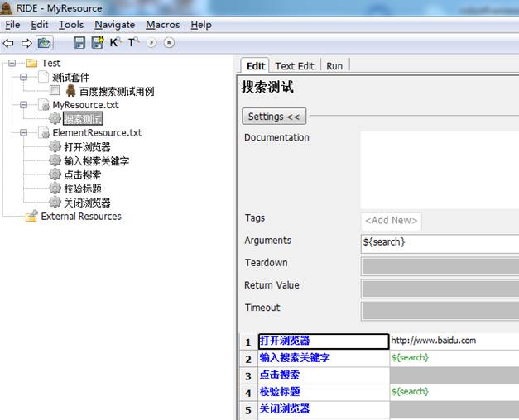Click the Save All toolbar icon
Viewport: 519px width, 420px height.
tap(98, 43)
